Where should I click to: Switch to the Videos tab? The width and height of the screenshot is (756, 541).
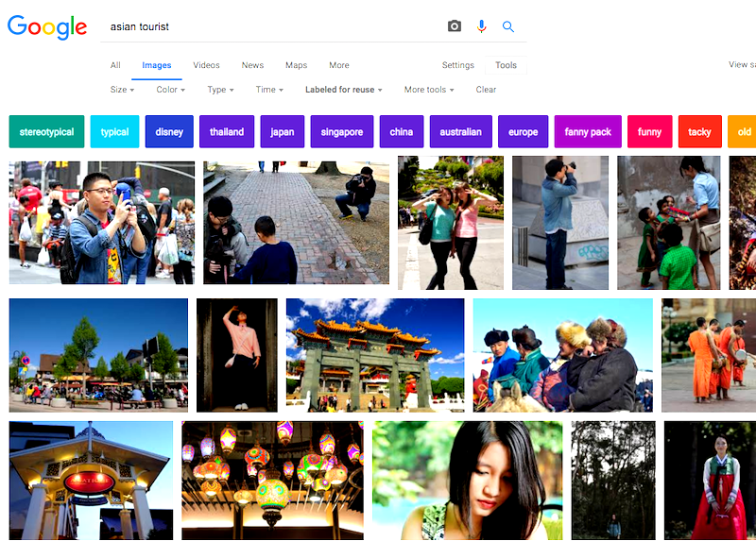(x=206, y=65)
